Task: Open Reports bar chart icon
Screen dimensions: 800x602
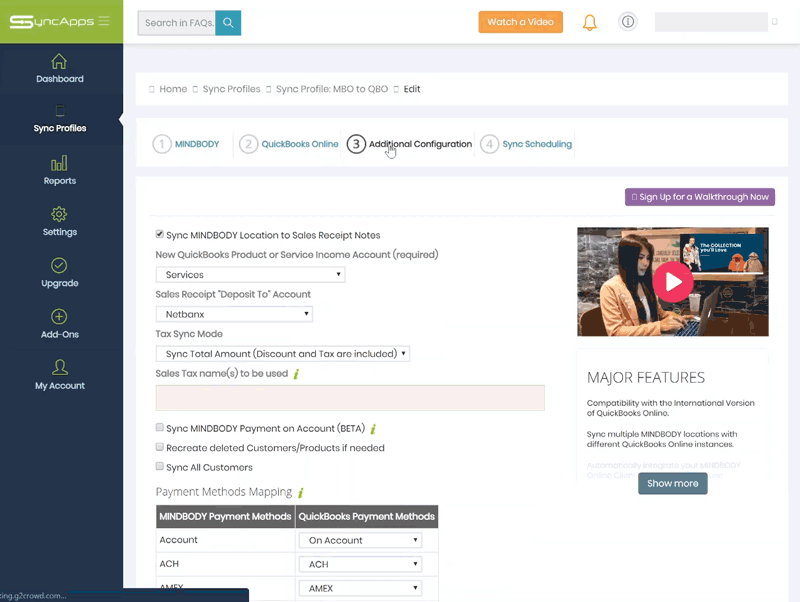Action: coord(59,163)
